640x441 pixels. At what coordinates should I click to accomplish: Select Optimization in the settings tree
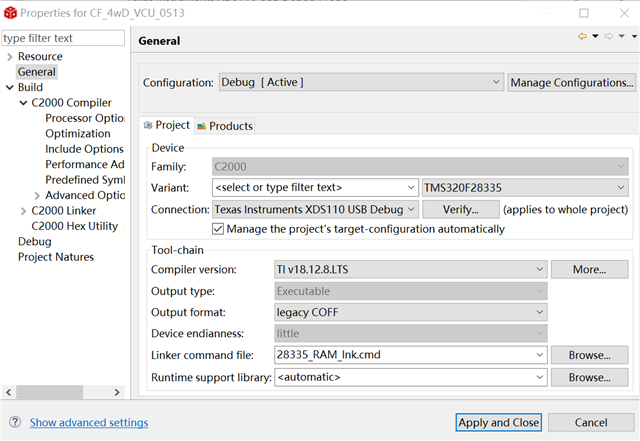(x=78, y=134)
